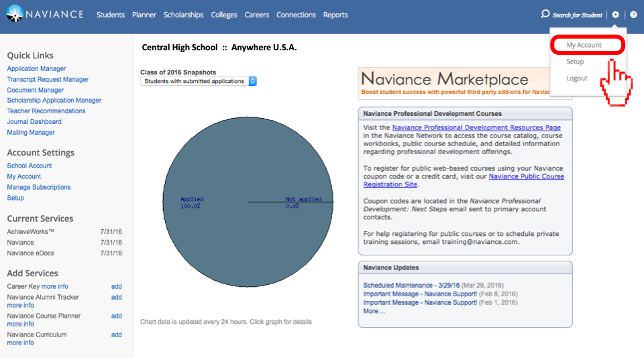This screenshot has width=644, height=362.
Task: Click the AchieveWorks™ service row text
Action: click(31, 232)
